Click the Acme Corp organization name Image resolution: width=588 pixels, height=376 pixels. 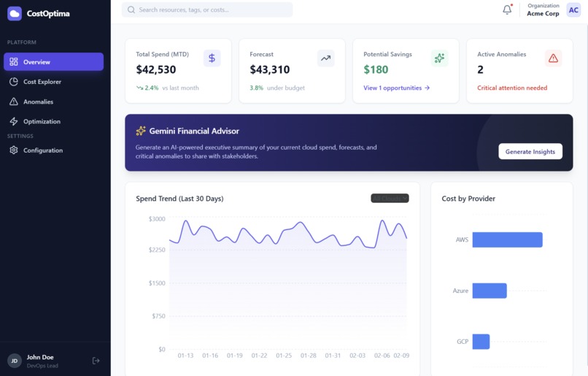pyautogui.click(x=543, y=14)
